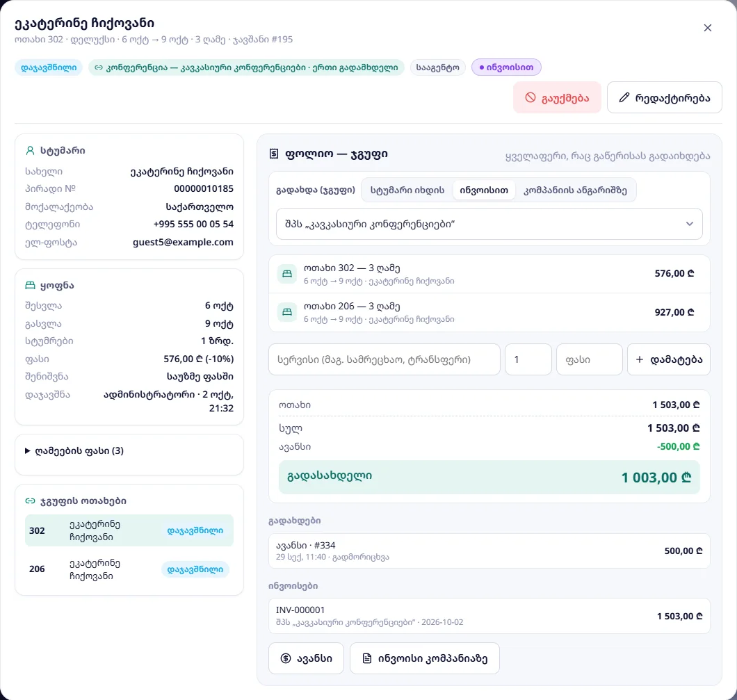The image size is (737, 700).
Task: Click the bed icon beside ყოფნა
Action: click(30, 286)
